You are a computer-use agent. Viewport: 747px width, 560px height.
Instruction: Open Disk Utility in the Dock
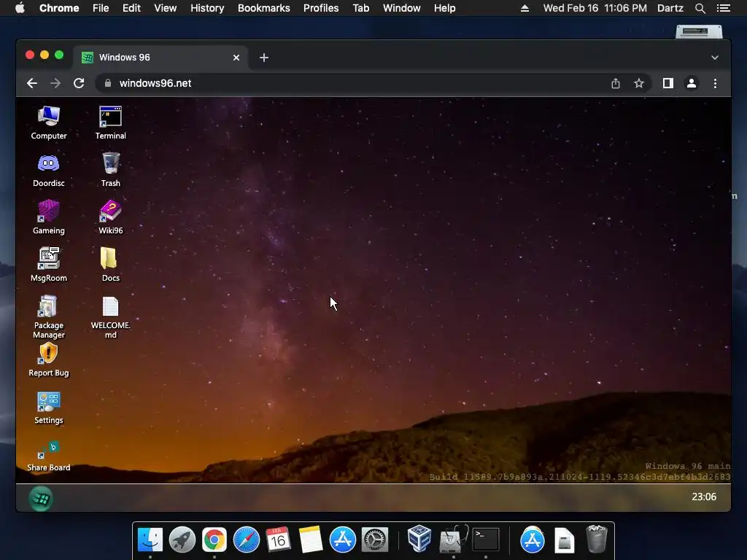(454, 539)
